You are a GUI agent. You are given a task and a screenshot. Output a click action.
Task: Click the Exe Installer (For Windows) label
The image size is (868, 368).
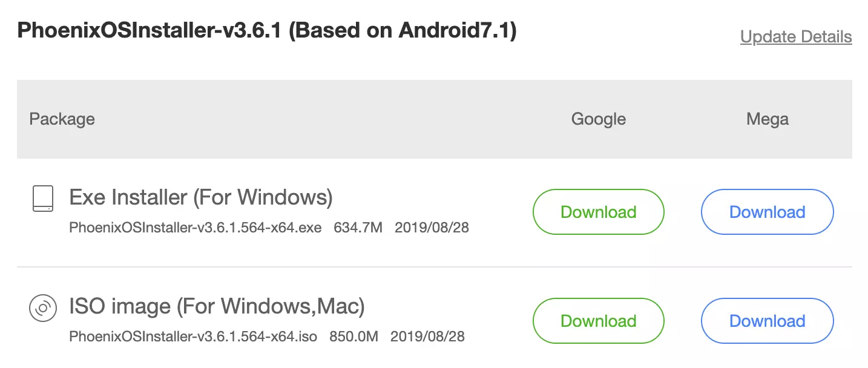tap(200, 197)
